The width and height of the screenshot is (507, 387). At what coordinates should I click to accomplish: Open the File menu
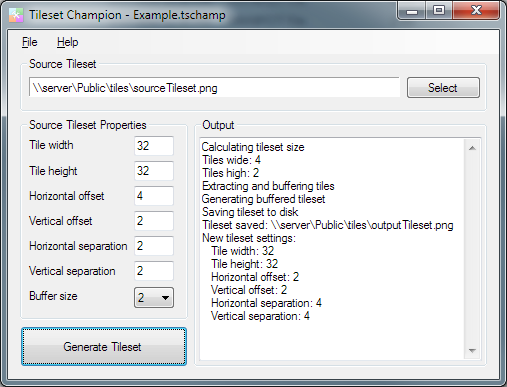click(x=30, y=42)
